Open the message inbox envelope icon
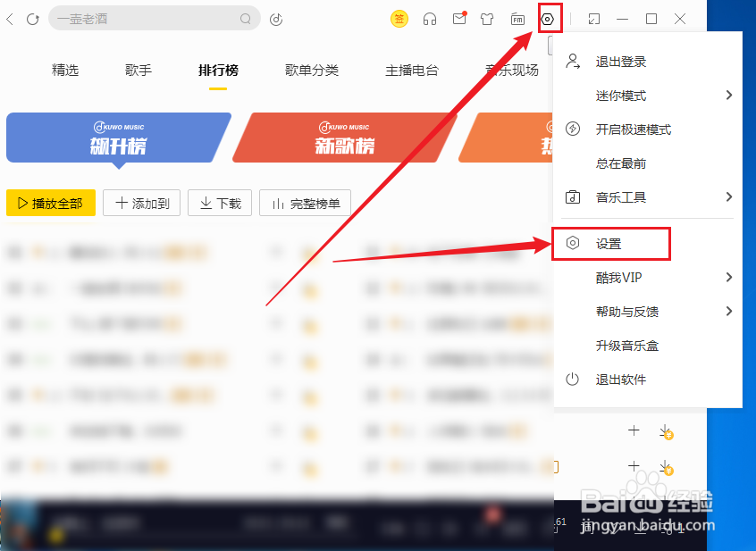The image size is (756, 551). tap(458, 18)
